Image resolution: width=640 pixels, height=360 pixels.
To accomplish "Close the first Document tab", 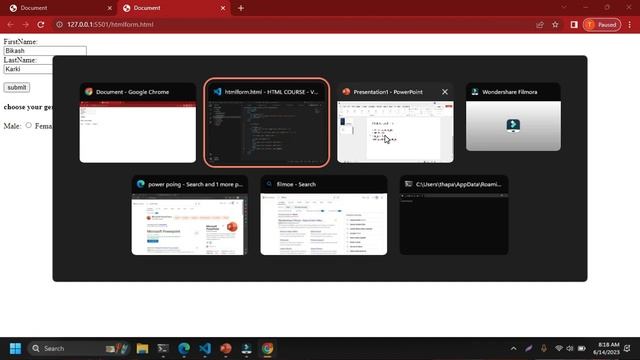I will click(x=109, y=8).
